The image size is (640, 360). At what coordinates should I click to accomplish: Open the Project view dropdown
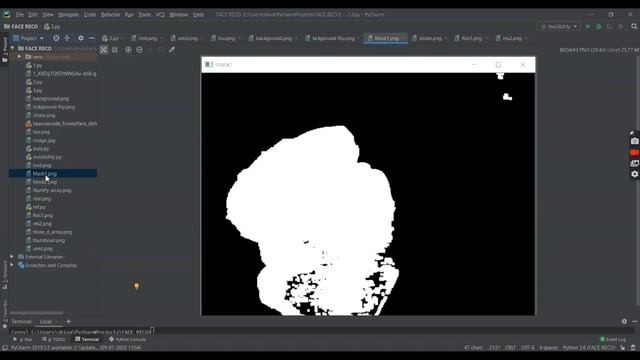[28, 38]
